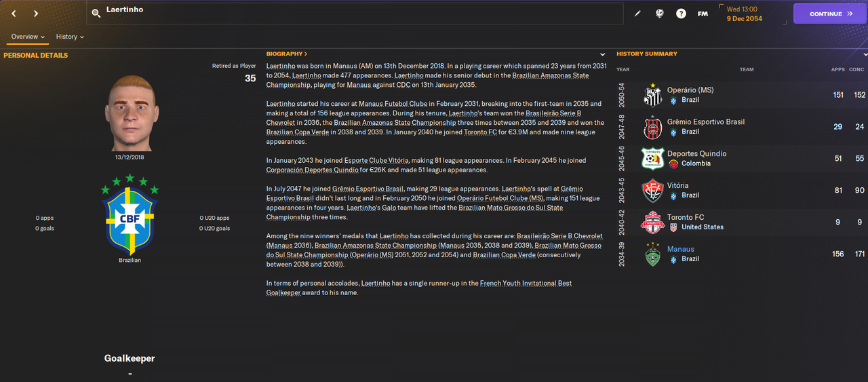868x382 pixels.
Task: Click the search magnifier icon
Action: pyautogui.click(x=96, y=14)
